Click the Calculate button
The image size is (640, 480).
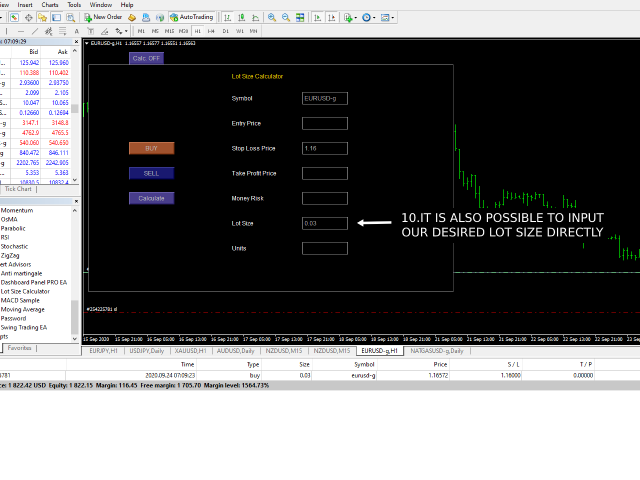click(151, 198)
